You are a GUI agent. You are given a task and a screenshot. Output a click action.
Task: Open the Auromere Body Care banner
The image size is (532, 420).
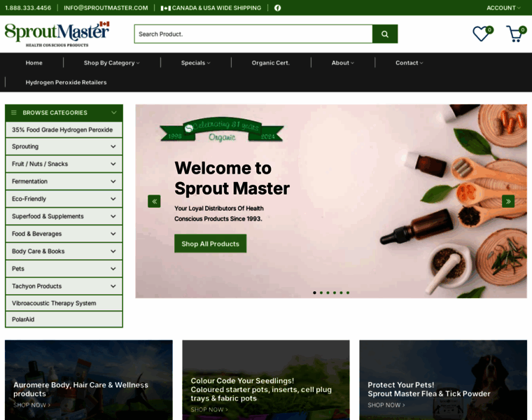[x=89, y=380]
